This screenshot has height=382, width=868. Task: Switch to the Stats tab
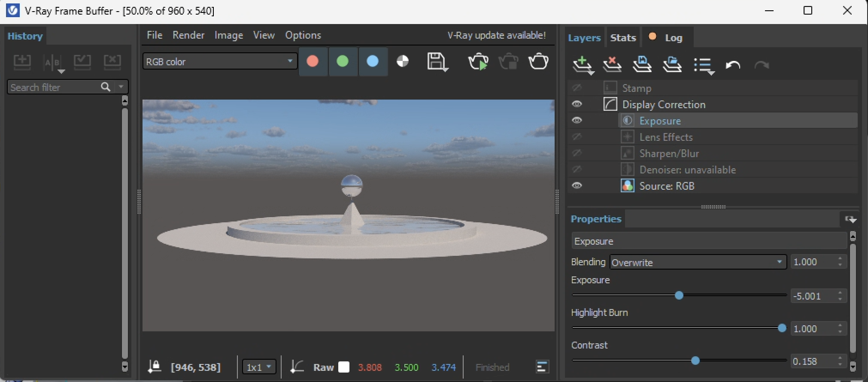(622, 38)
